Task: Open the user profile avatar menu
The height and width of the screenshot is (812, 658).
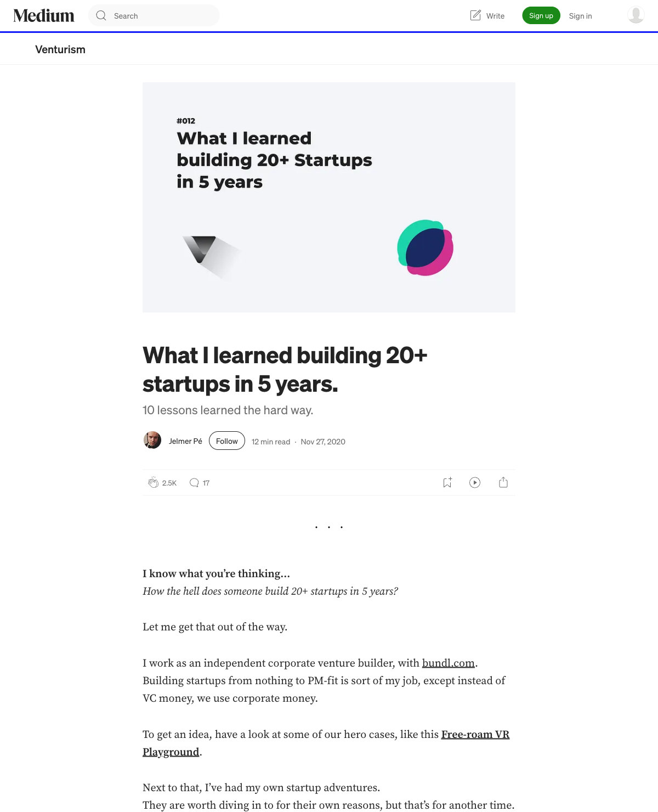Action: tap(636, 15)
